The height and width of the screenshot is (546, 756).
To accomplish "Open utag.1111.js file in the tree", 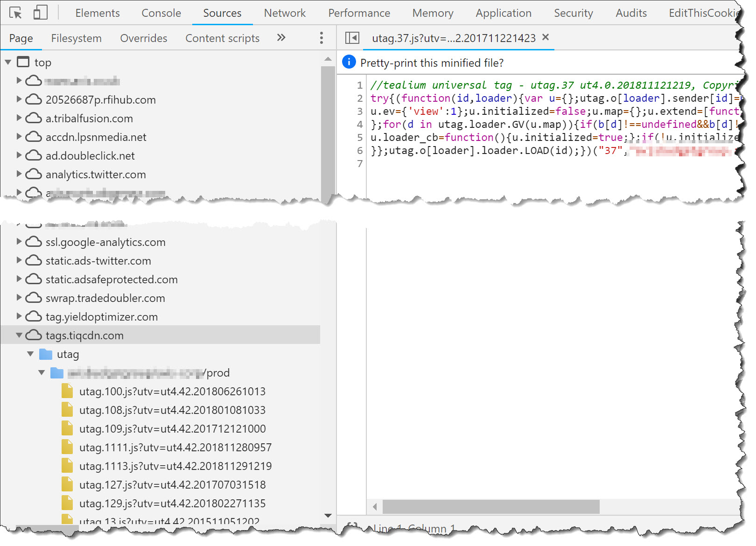I will coord(175,448).
